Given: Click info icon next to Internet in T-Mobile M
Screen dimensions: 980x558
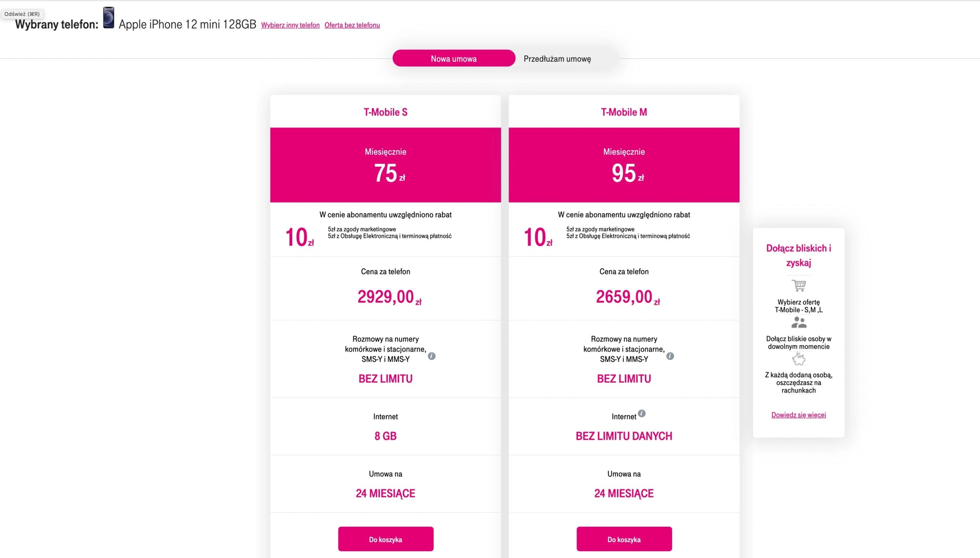Looking at the screenshot, I should [642, 413].
